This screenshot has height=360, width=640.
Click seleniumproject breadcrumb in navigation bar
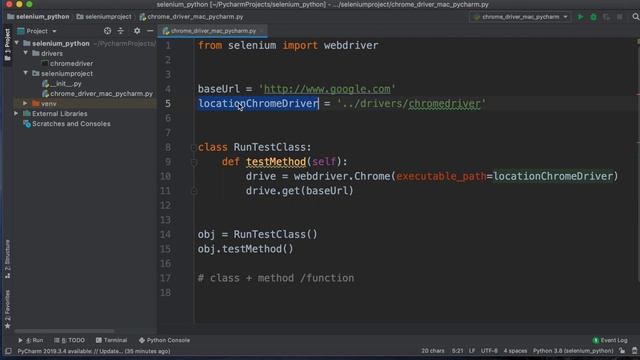(104, 17)
